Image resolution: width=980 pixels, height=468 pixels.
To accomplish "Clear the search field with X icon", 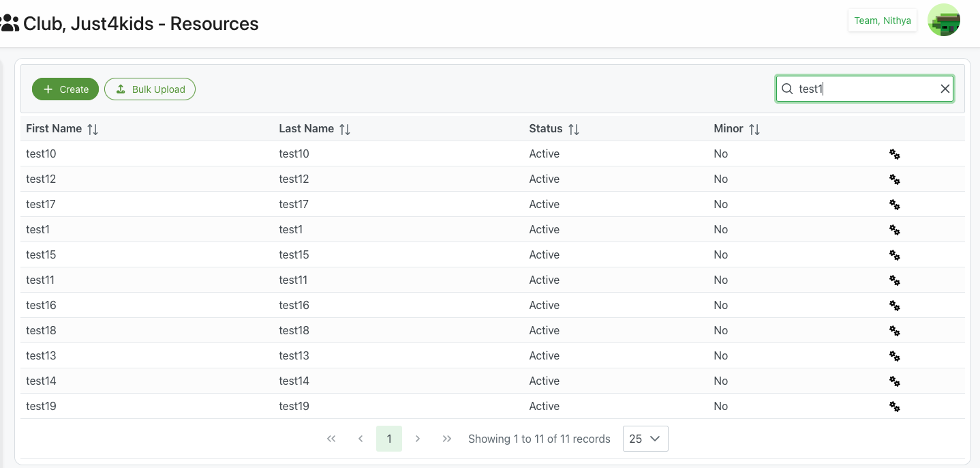I will 945,89.
